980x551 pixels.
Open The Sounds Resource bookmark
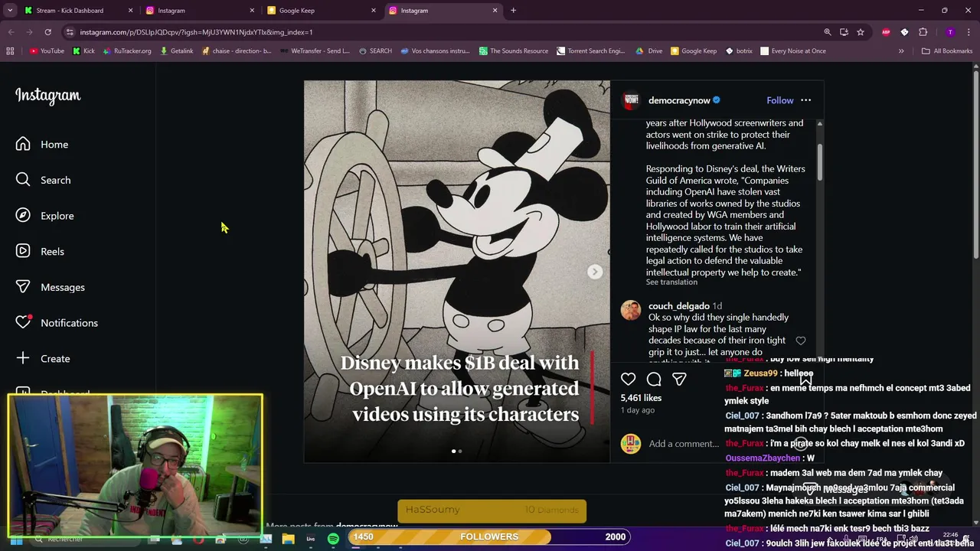[x=514, y=51]
